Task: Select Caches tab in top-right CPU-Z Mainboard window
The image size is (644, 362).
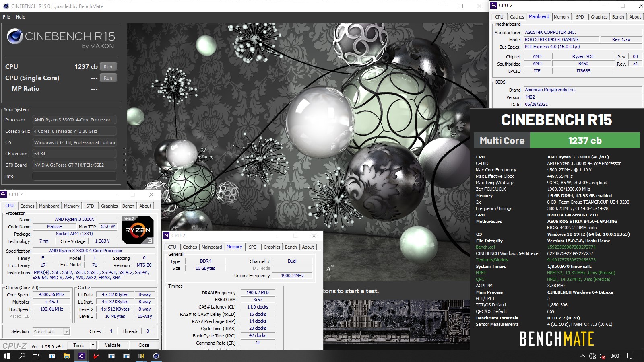Action: coord(517,17)
